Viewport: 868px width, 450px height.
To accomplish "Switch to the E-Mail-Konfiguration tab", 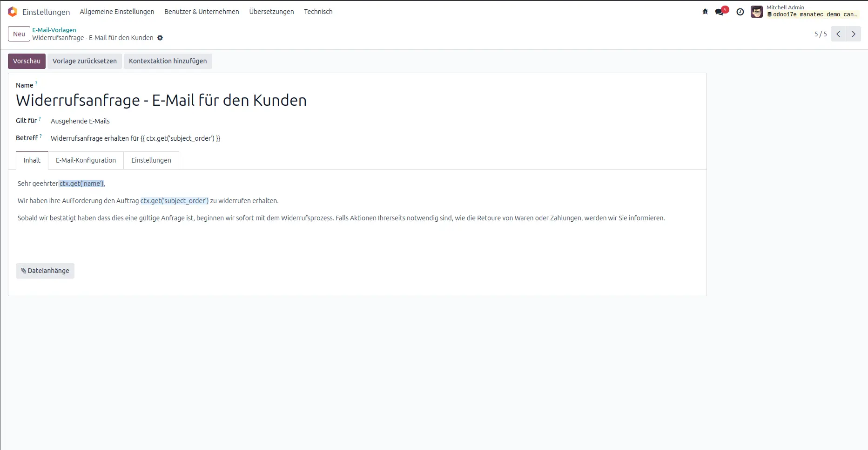I will point(86,160).
